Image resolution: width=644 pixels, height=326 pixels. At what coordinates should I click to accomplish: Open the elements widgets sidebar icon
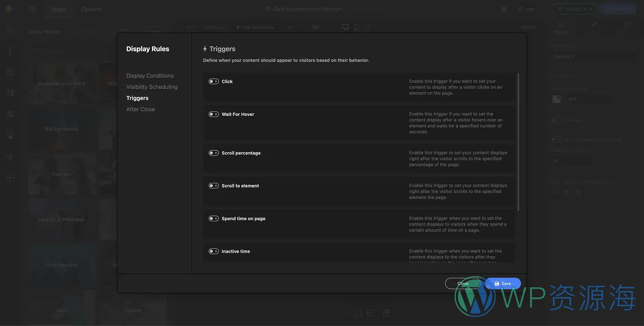pyautogui.click(x=11, y=114)
